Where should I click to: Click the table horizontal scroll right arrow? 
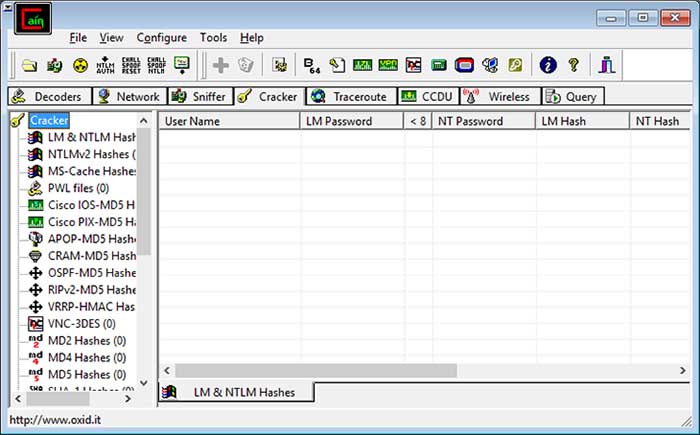coord(682,370)
